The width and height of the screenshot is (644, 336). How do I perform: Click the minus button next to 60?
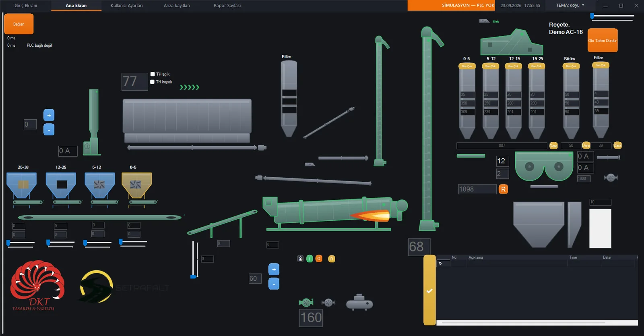274,284
